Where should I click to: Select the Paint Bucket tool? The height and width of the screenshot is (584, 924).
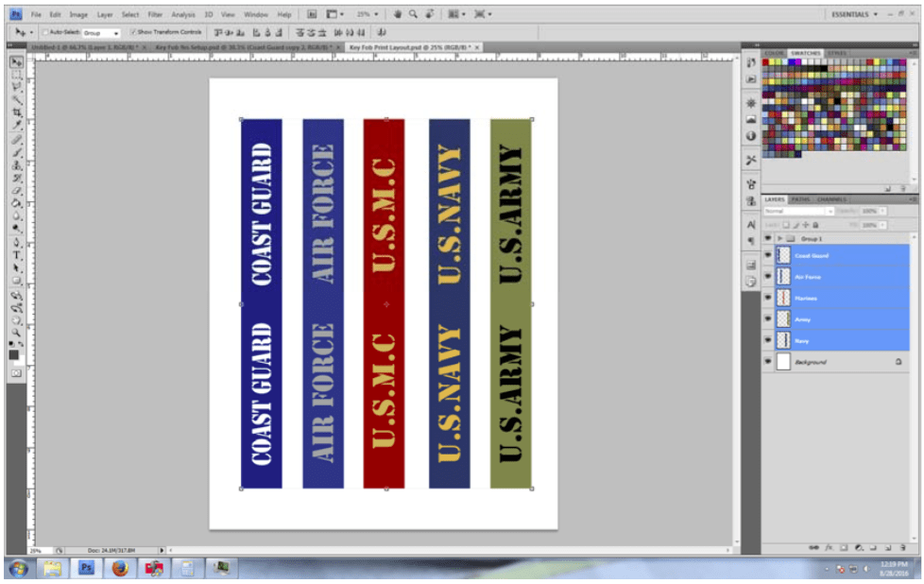click(16, 203)
